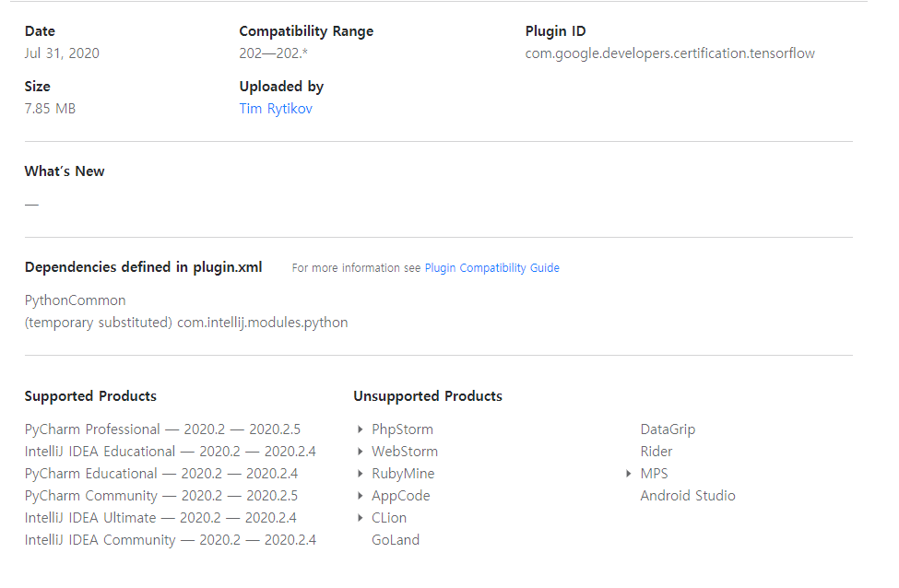Screen dimensions: 899x588
Task: Expand the CLion unsupported product entry
Action: pos(360,518)
